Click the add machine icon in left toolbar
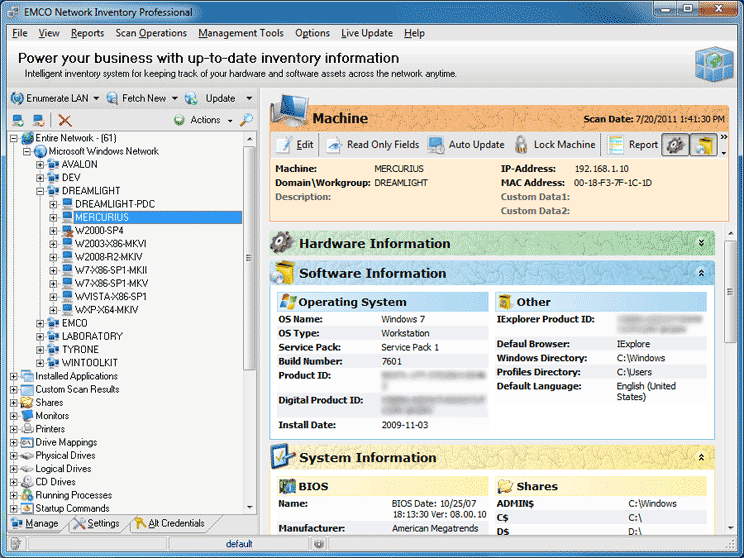Image resolution: width=744 pixels, height=558 pixels. coord(17,120)
